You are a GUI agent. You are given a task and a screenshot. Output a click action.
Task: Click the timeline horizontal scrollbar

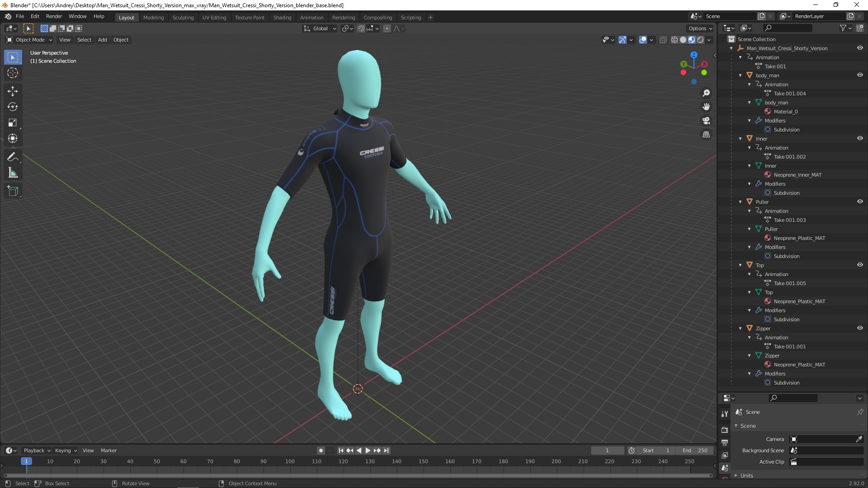coord(358,475)
